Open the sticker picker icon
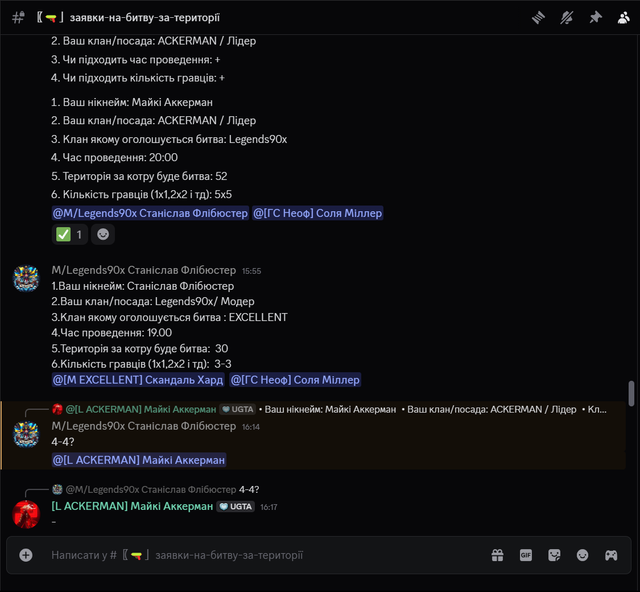Screen dimensions: 640x592 pyautogui.click(x=554, y=555)
